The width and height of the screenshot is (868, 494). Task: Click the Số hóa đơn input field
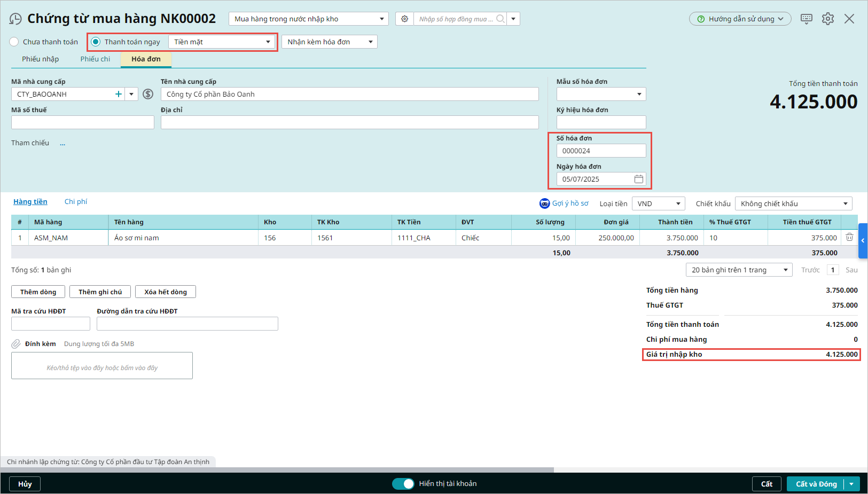[x=601, y=151]
